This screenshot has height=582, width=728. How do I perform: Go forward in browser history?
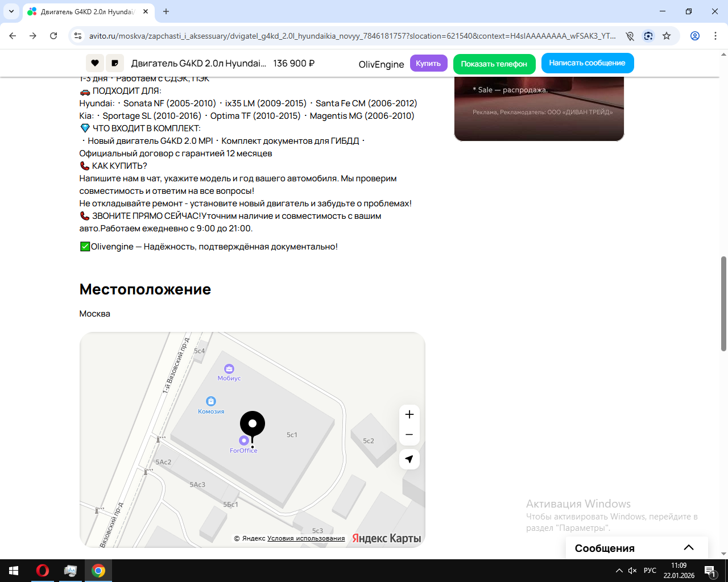pos(33,36)
